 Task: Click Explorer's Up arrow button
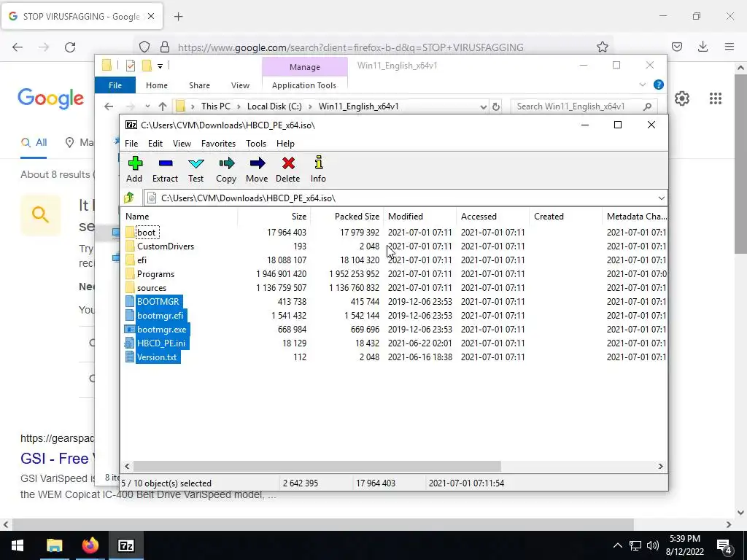(163, 106)
